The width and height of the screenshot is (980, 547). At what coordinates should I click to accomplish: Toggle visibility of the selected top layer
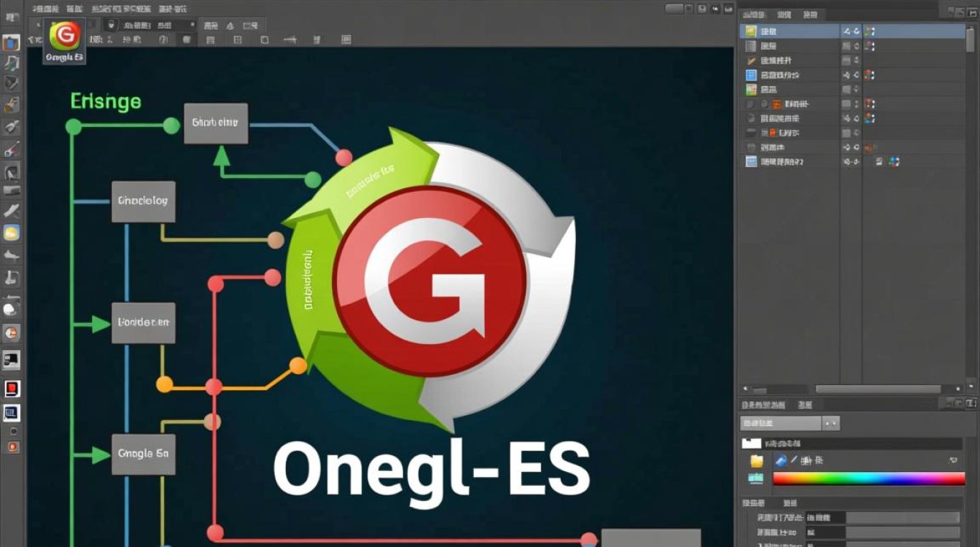pos(847,31)
